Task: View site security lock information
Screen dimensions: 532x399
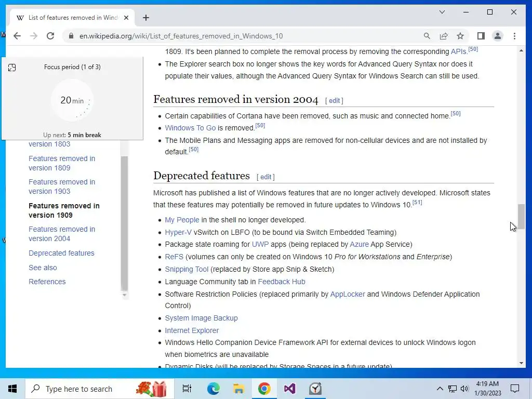Action: (71, 36)
